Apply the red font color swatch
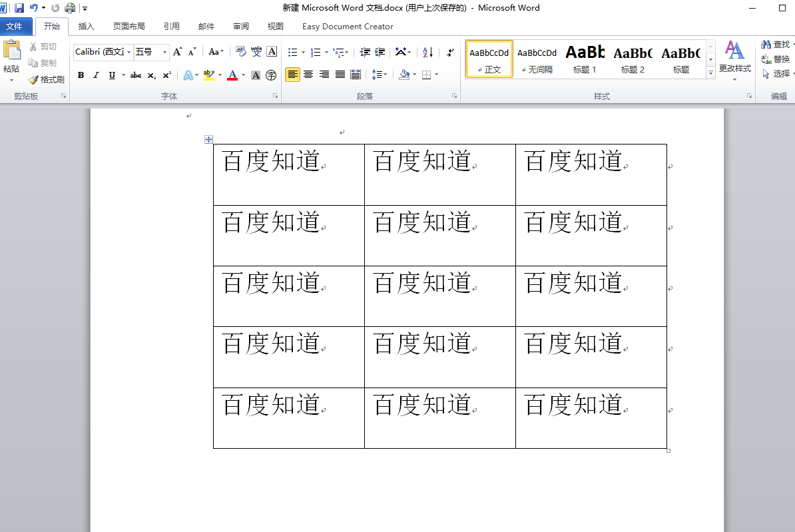The width and height of the screenshot is (795, 532). pyautogui.click(x=232, y=75)
